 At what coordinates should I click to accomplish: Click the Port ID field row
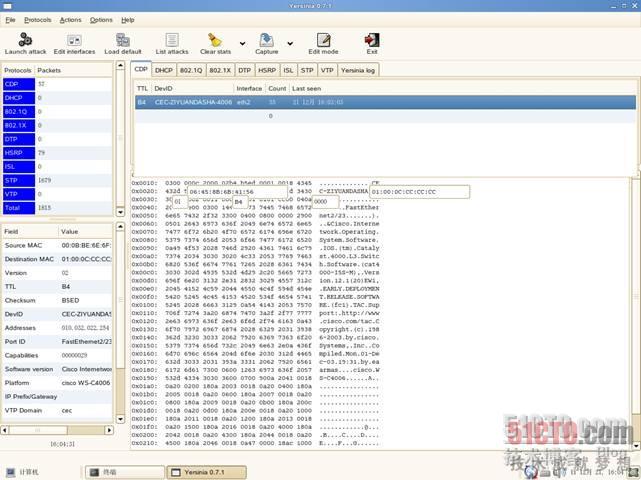coord(57,341)
